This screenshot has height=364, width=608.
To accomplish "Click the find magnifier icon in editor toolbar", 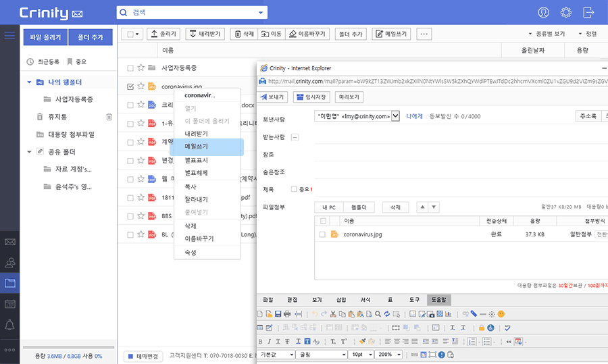I will [378, 314].
